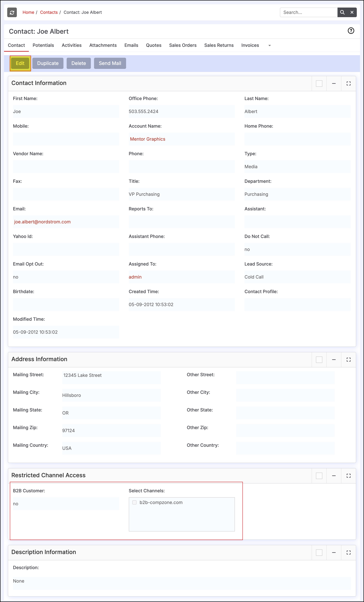This screenshot has width=364, height=602.
Task: Click the Lead Source value Cold Call
Action: tap(254, 277)
